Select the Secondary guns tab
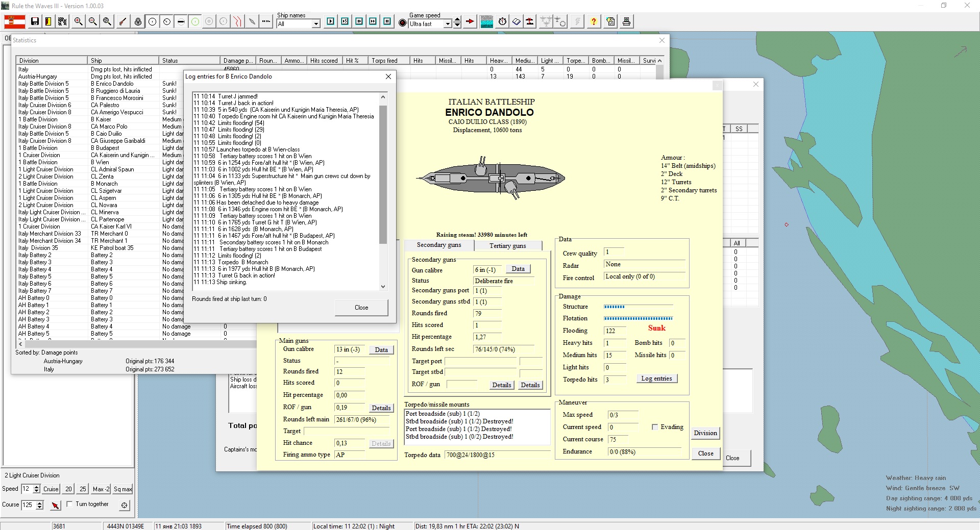980x530 pixels. coord(438,245)
